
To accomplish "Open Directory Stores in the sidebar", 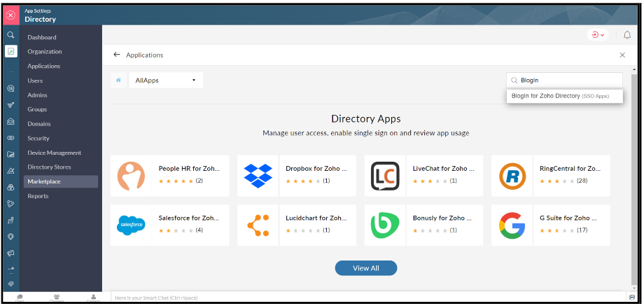I will (x=49, y=167).
